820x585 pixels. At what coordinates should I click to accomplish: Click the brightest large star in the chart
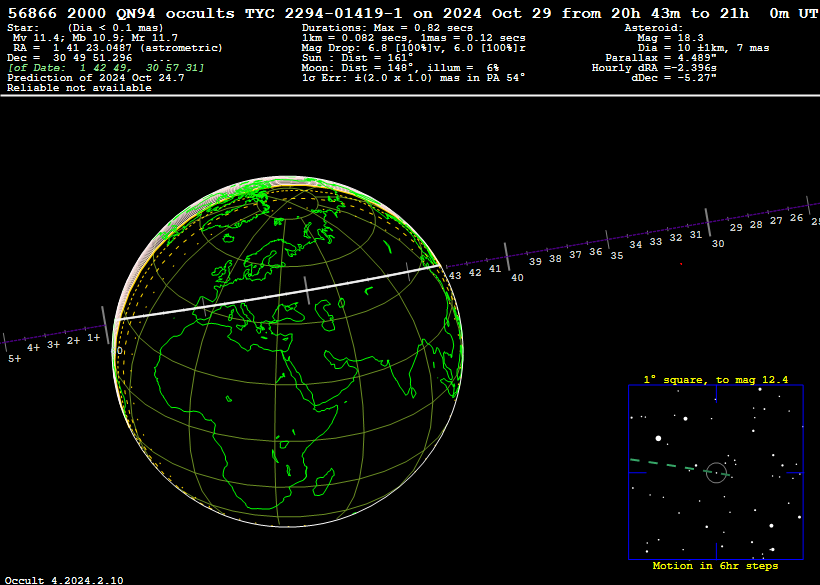658,438
